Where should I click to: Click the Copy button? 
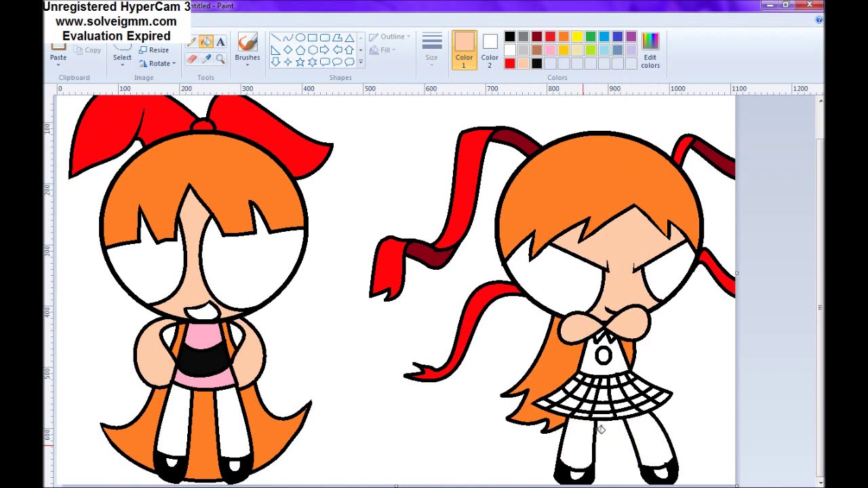pyautogui.click(x=87, y=50)
